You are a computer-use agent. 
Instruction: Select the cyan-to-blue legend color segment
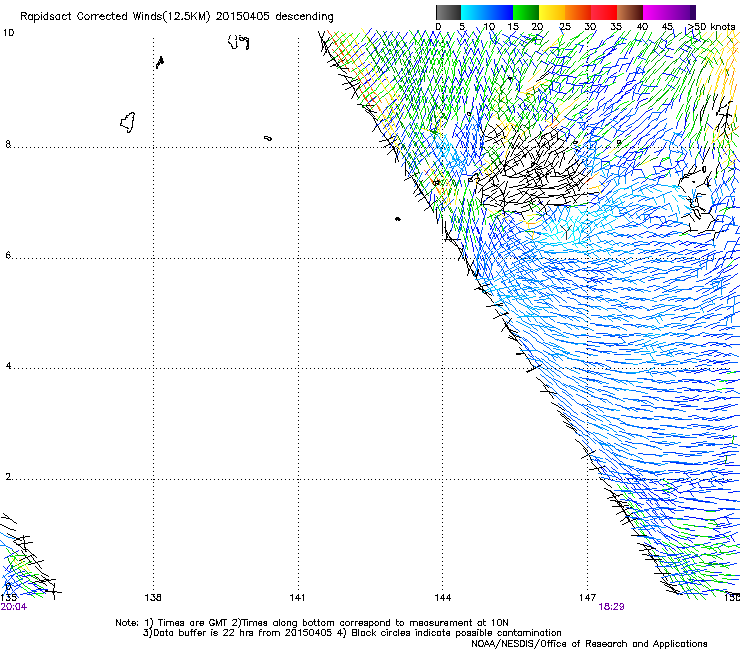pyautogui.click(x=487, y=12)
